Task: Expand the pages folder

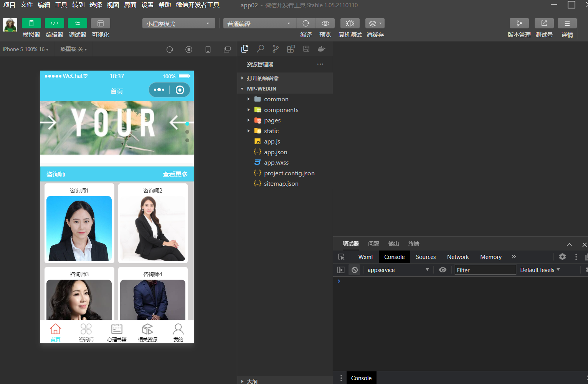Action: tap(272, 120)
